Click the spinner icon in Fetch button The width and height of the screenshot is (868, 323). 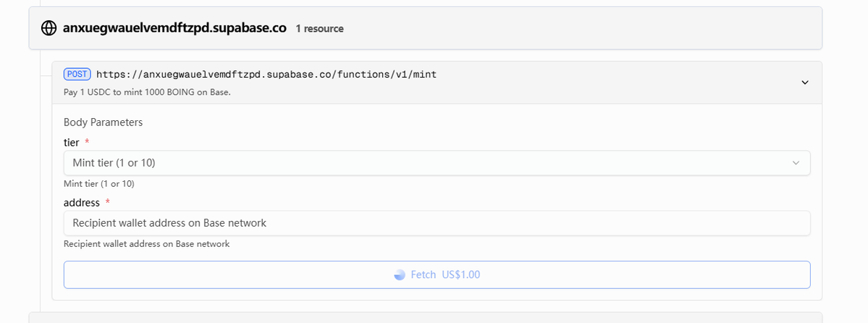pyautogui.click(x=399, y=275)
